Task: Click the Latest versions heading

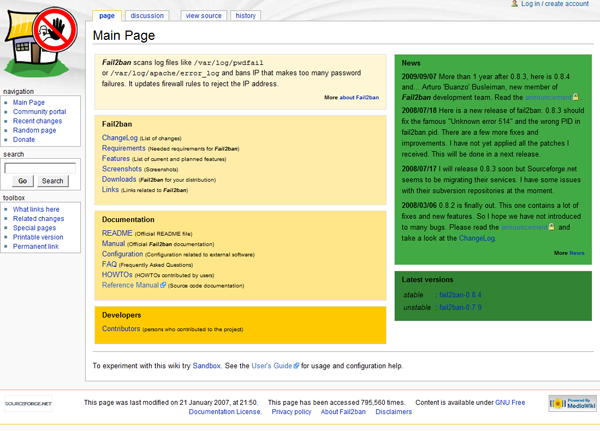Action: click(x=427, y=280)
